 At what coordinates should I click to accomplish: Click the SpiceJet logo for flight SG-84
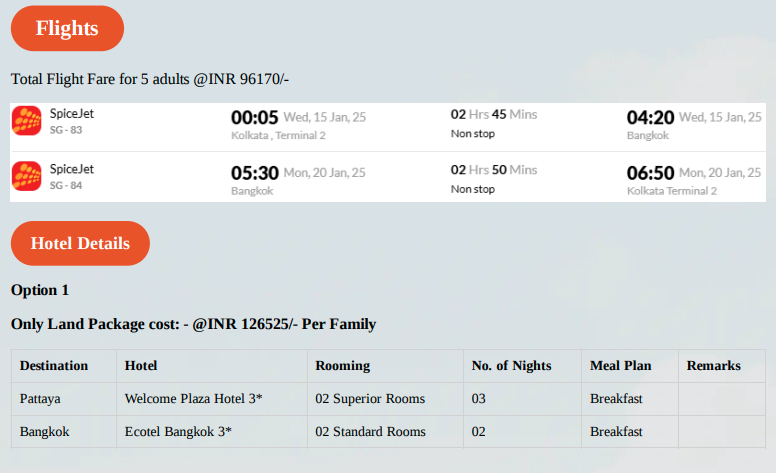[27, 176]
